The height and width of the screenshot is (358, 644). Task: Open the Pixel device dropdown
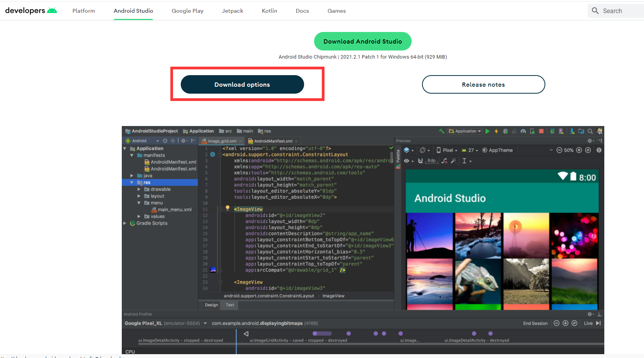pyautogui.click(x=447, y=150)
